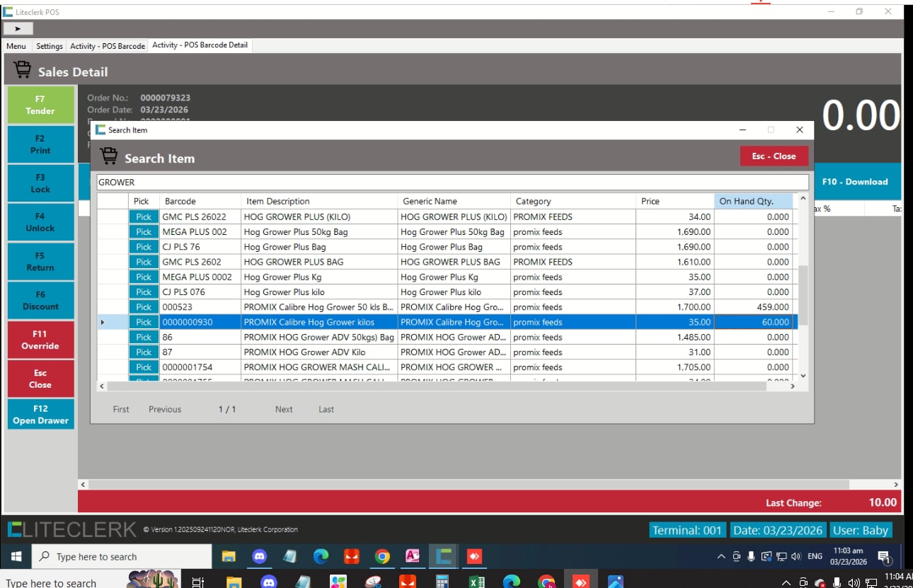Open the notification center in the inner taskbar
The height and width of the screenshot is (588, 913).
pyautogui.click(x=883, y=557)
